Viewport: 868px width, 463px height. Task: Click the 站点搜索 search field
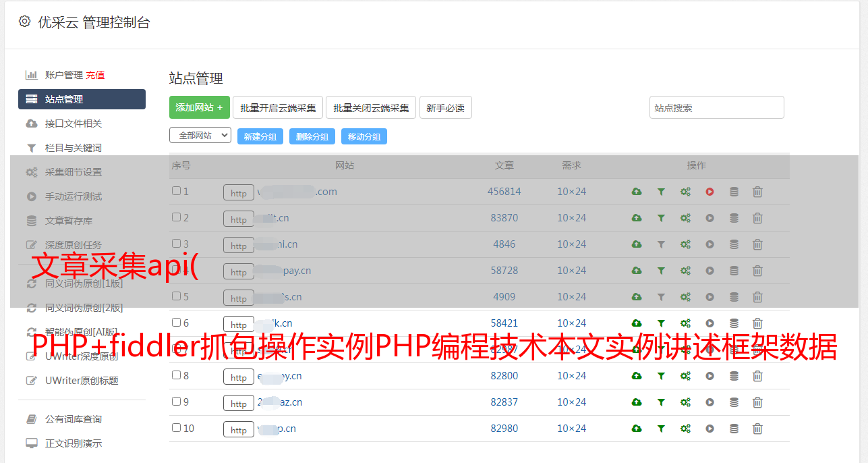point(717,107)
